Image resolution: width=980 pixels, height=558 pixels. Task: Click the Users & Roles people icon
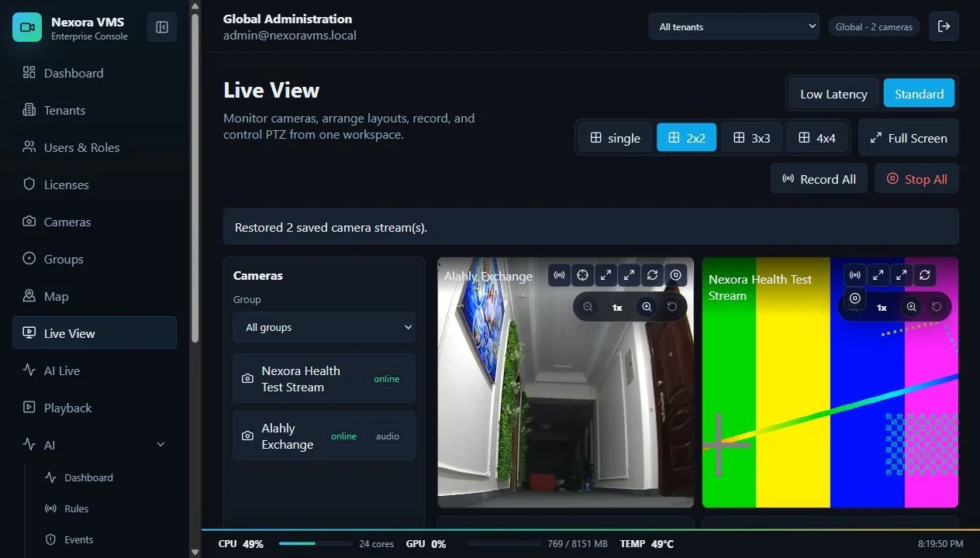tap(29, 146)
